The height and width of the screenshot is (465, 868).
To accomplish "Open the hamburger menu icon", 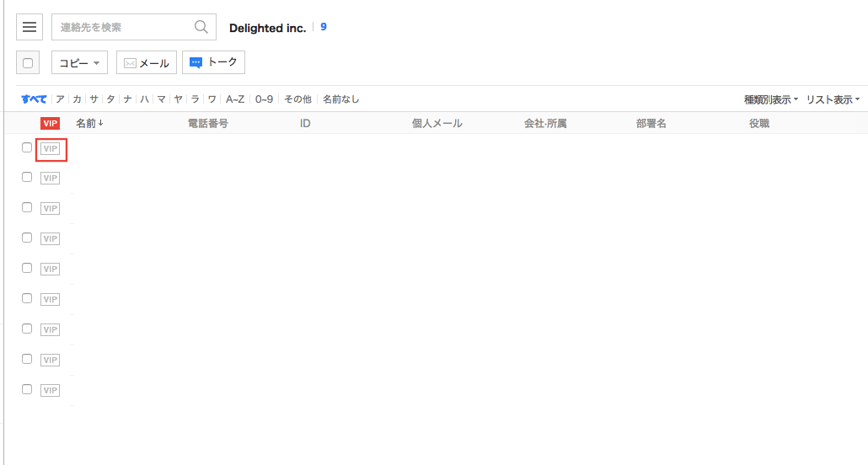I will pyautogui.click(x=29, y=27).
